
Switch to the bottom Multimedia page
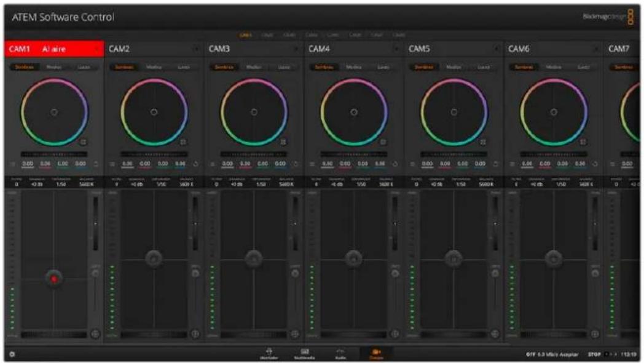point(304,354)
